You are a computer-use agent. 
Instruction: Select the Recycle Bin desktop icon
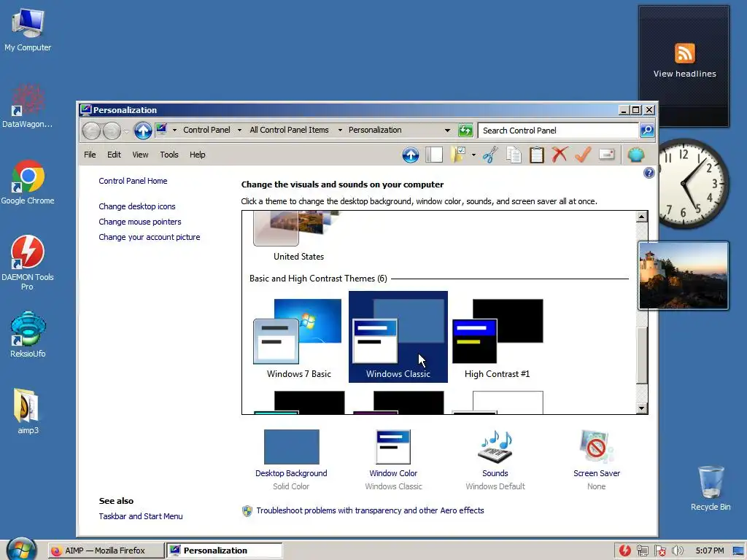[x=711, y=488]
